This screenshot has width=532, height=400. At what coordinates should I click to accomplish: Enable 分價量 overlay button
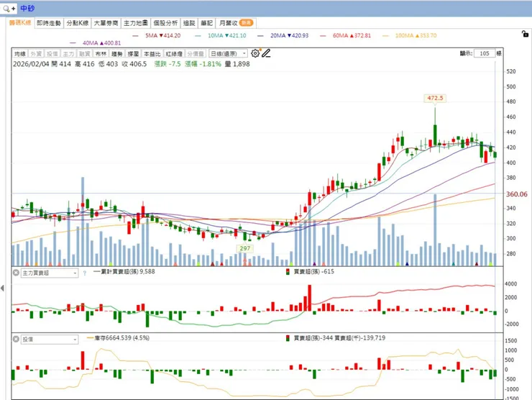click(196, 54)
